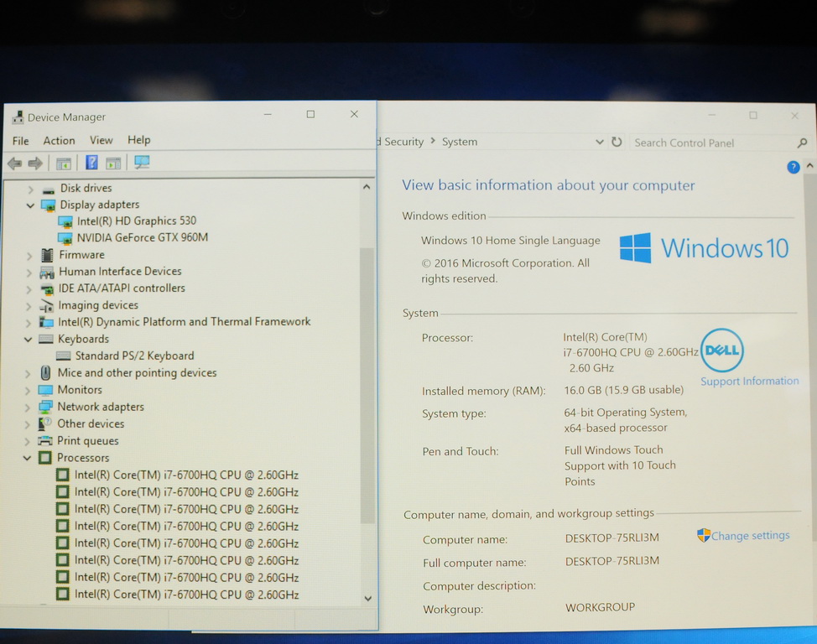Image resolution: width=817 pixels, height=644 pixels.
Task: Collapse the Keyboards node
Action: tap(29, 340)
